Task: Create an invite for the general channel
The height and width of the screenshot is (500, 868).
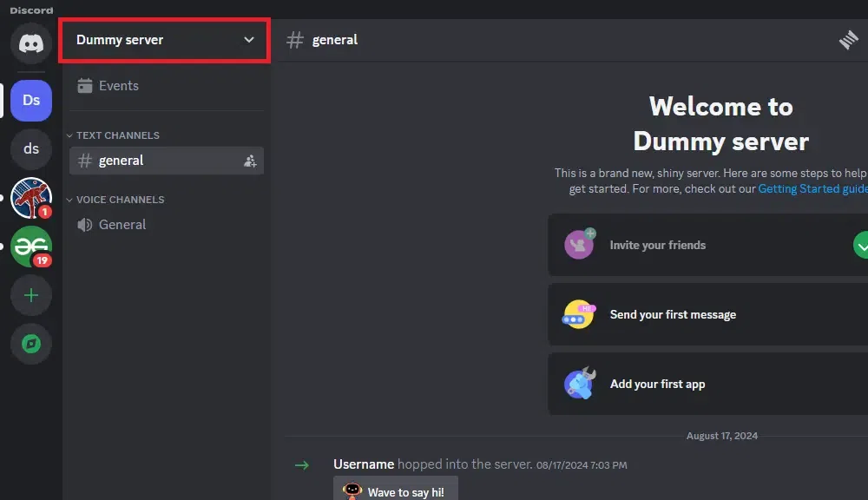Action: tap(250, 161)
